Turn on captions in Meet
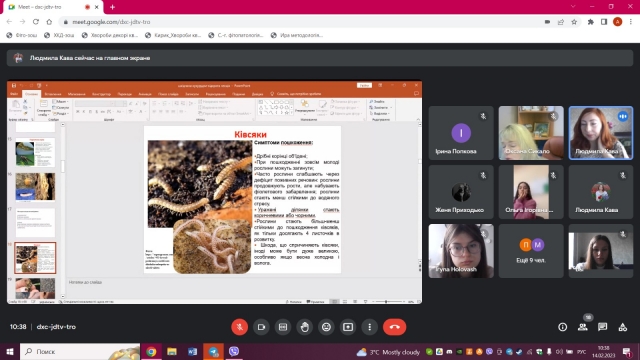The width and height of the screenshot is (640, 360). tap(283, 327)
